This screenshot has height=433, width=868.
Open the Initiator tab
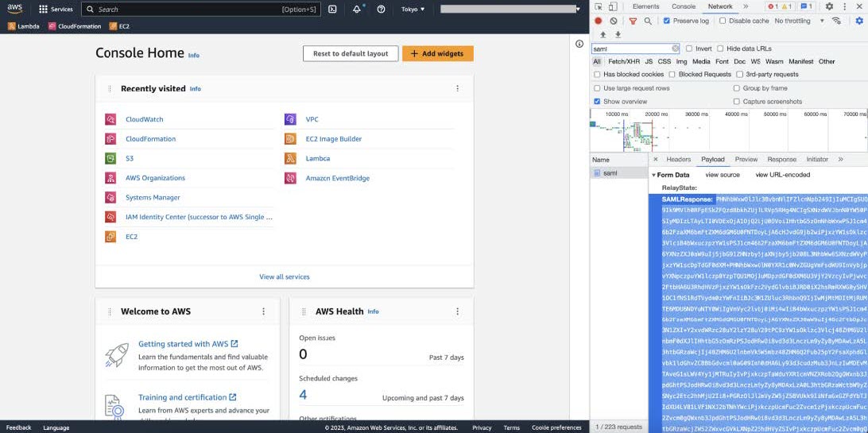point(817,159)
